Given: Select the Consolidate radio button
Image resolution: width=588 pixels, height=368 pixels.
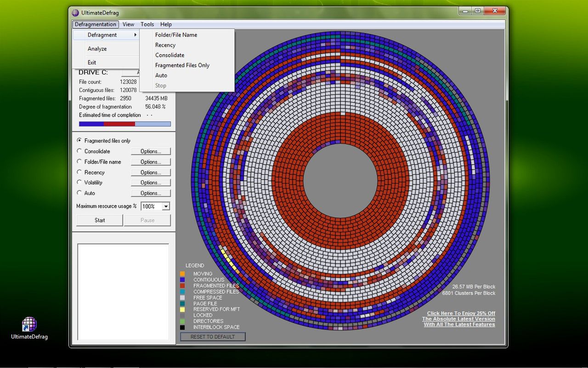Looking at the screenshot, I should [x=79, y=151].
